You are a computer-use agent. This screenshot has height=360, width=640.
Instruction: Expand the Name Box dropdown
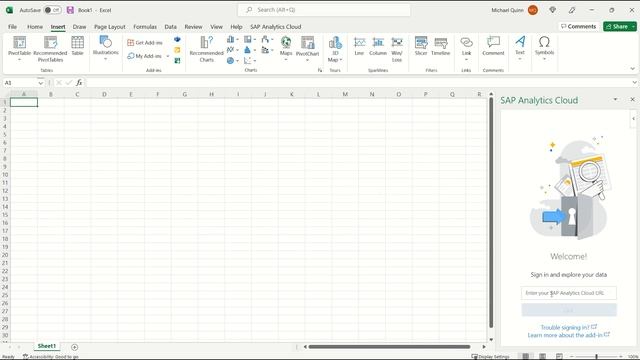pos(40,83)
